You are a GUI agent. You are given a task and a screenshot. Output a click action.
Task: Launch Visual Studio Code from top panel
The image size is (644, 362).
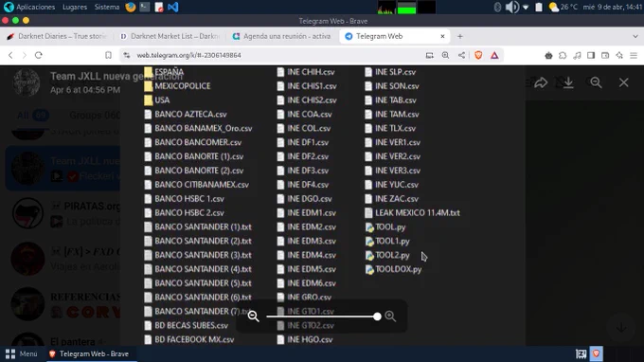click(x=173, y=7)
